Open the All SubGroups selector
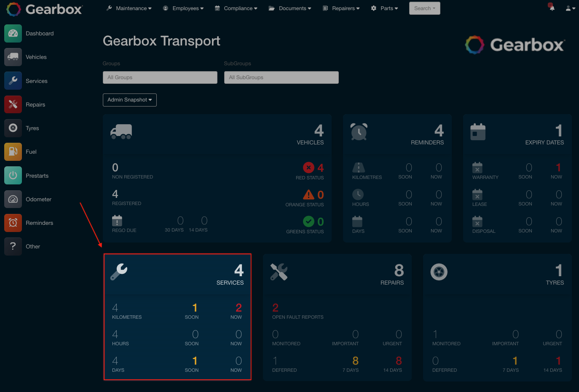 click(x=281, y=77)
